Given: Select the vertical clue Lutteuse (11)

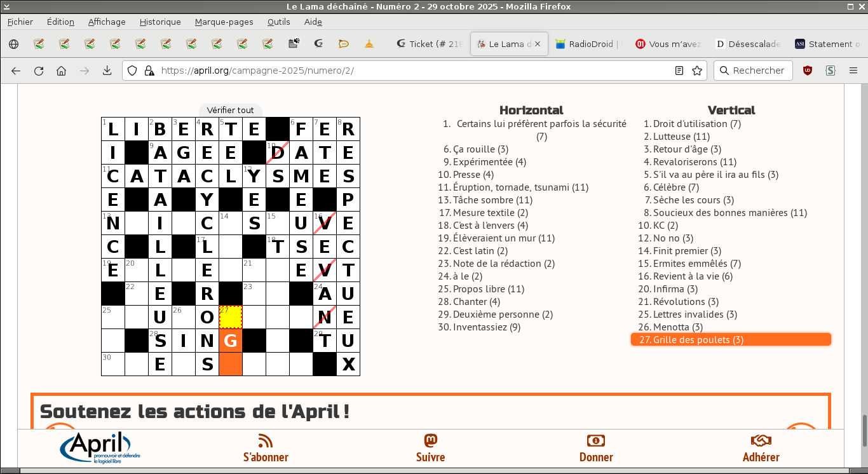Looking at the screenshot, I should click(681, 137).
